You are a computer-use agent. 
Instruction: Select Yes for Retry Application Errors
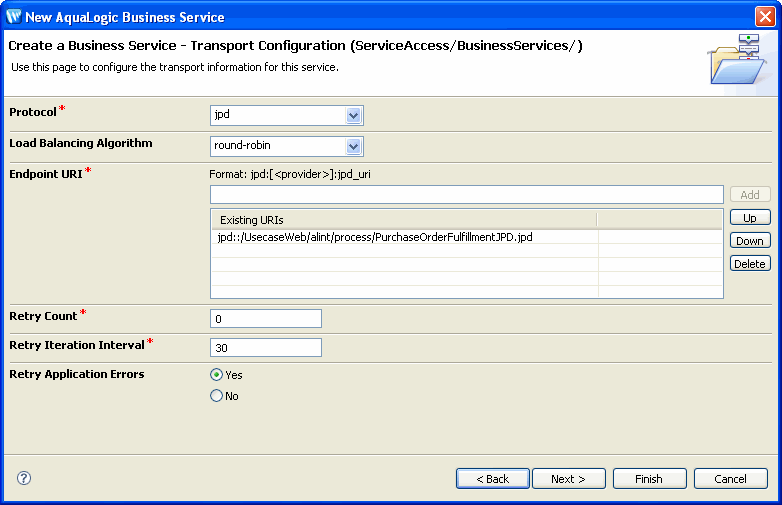point(216,374)
